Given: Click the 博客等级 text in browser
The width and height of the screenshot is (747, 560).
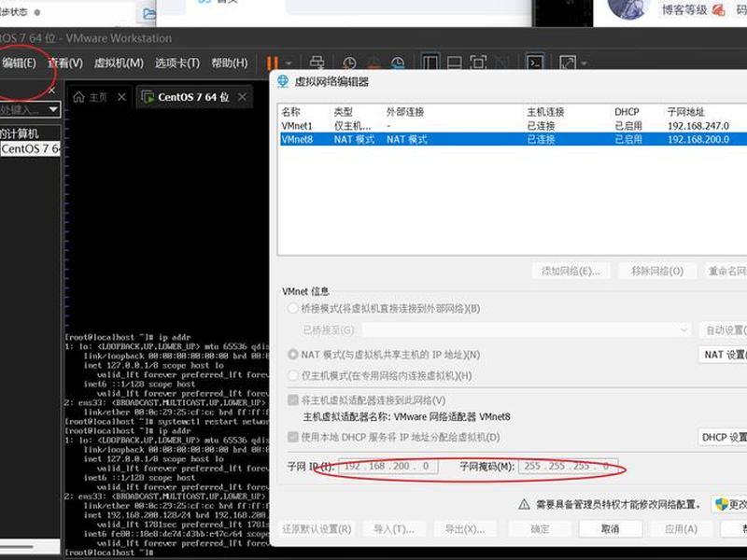Looking at the screenshot, I should click(684, 9).
